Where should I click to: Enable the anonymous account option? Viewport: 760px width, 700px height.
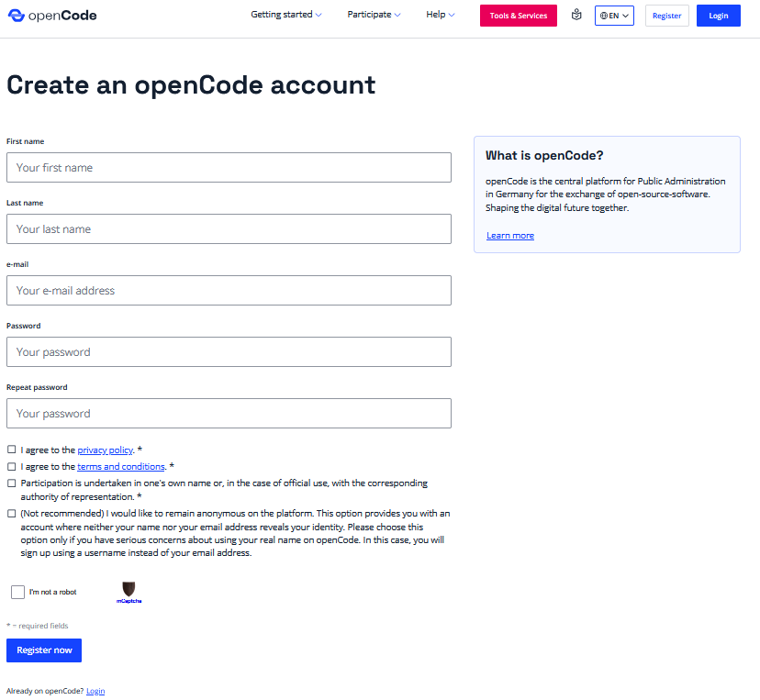(11, 513)
